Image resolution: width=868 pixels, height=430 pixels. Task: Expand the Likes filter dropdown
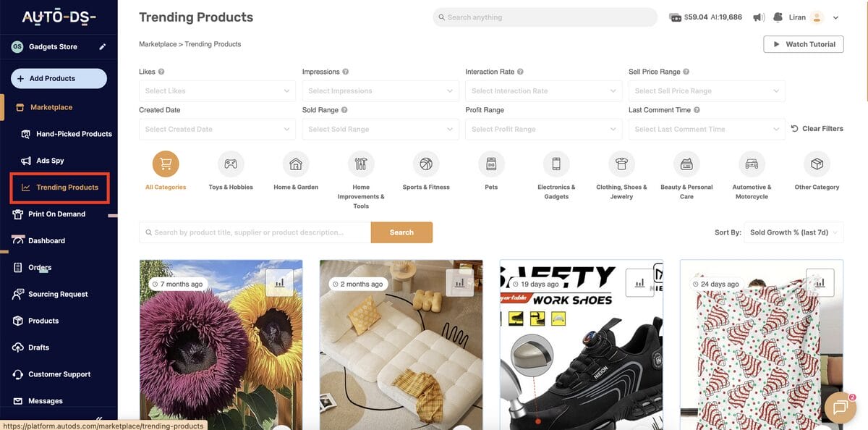tap(217, 91)
